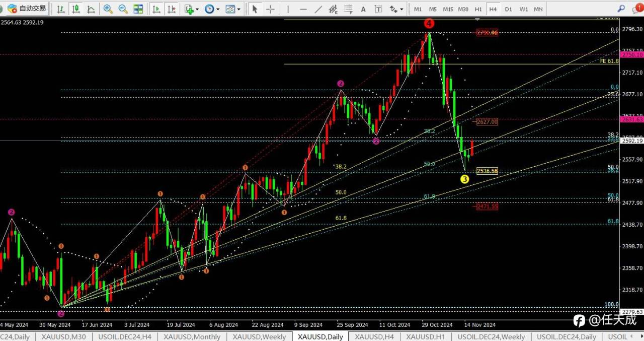The width and height of the screenshot is (644, 341).
Task: Switch to the USOIL.DEC24,Weekly chart tab
Action: tap(491, 336)
